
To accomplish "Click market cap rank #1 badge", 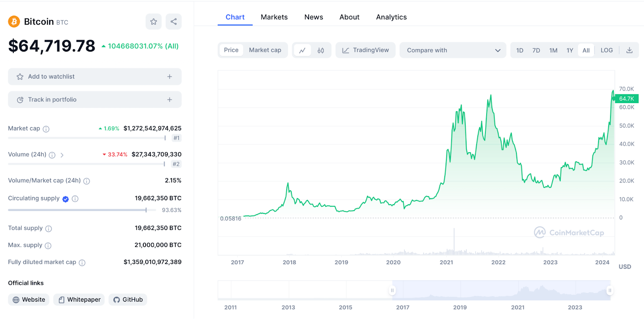I will [x=176, y=138].
